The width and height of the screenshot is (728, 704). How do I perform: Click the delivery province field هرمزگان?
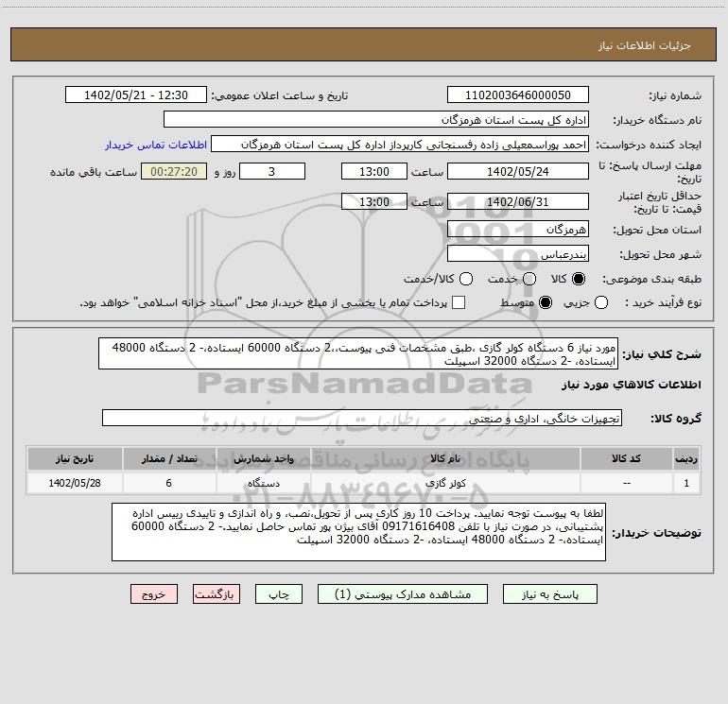(518, 230)
